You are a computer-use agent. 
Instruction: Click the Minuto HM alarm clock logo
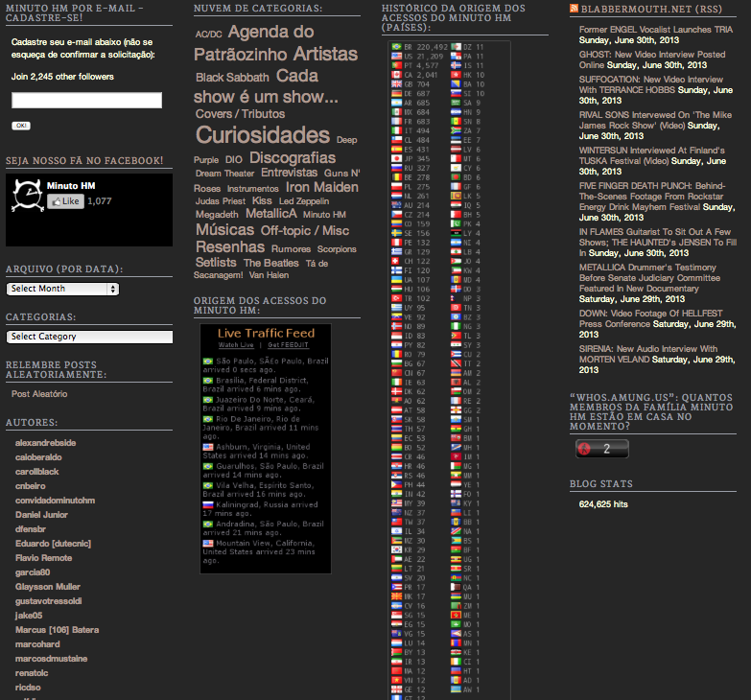[x=24, y=197]
